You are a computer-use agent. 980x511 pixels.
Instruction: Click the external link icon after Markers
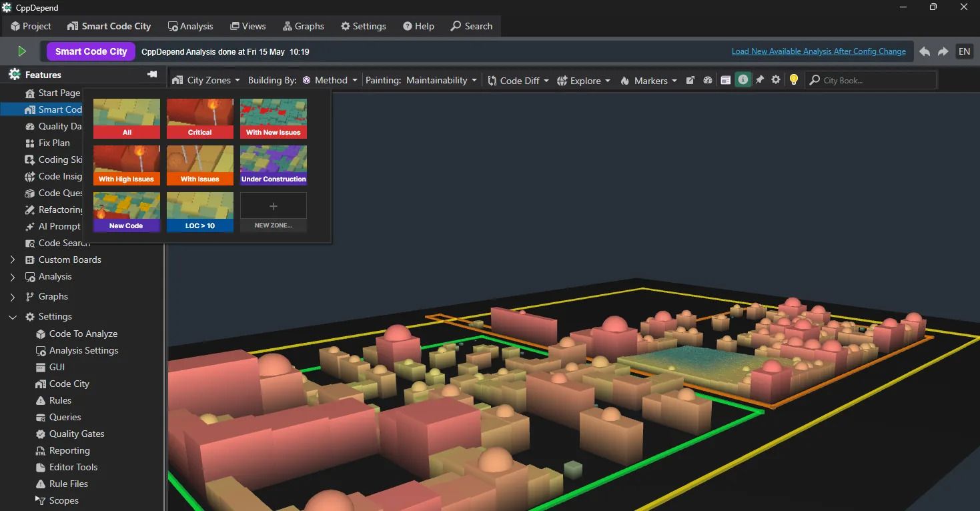(690, 80)
